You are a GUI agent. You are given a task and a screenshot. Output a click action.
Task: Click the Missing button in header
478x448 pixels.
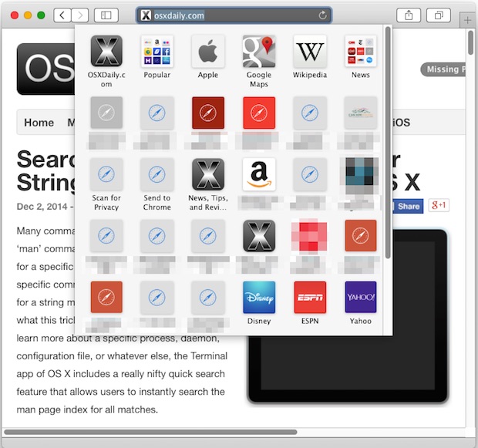[x=443, y=69]
